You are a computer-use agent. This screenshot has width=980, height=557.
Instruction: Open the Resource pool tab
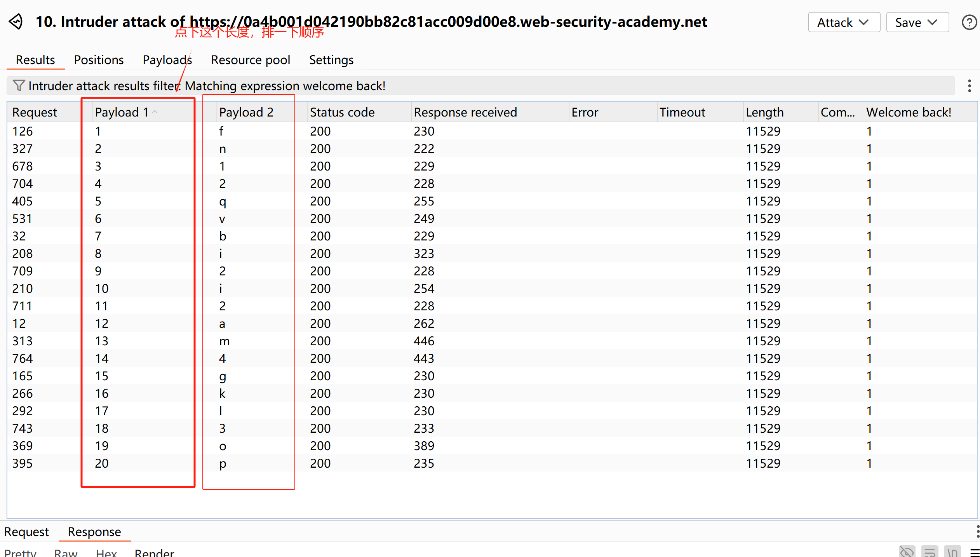pos(251,60)
